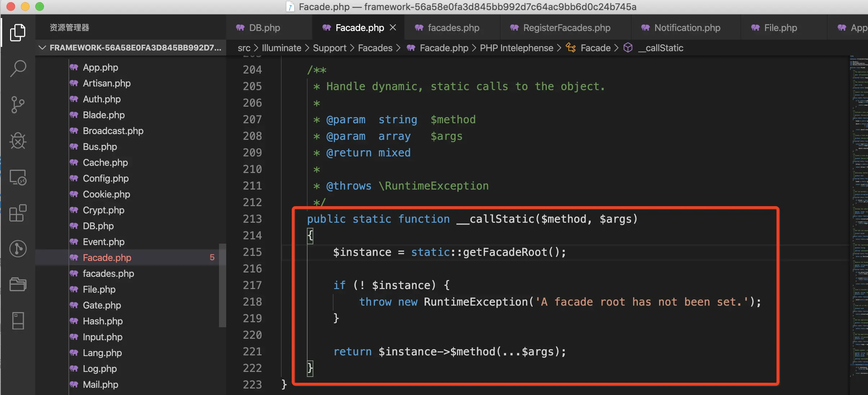Screen dimensions: 868x395
Task: Click the code minimap on the right
Action: (858, 216)
